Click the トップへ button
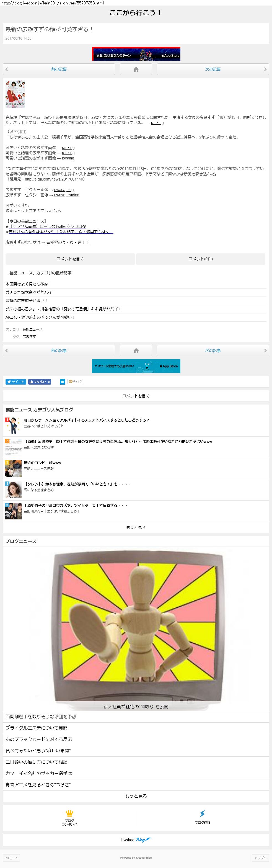This screenshot has height=868, width=272. pos(261,858)
